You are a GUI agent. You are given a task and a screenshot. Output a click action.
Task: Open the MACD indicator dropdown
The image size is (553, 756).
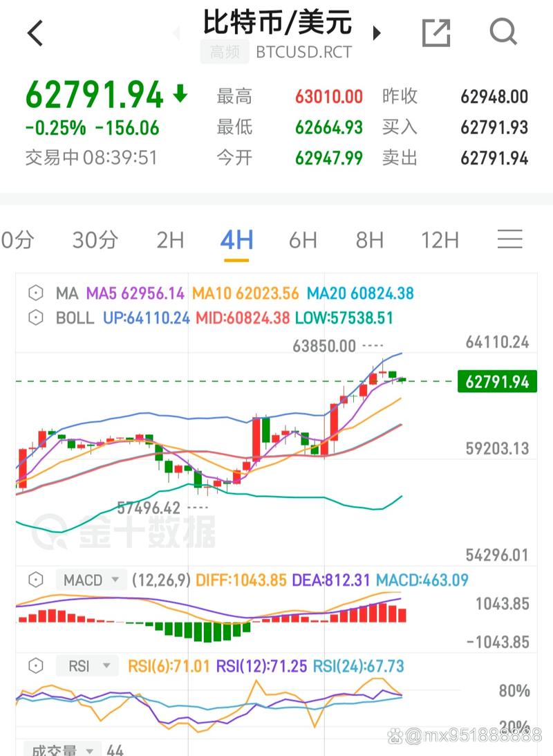91,580
